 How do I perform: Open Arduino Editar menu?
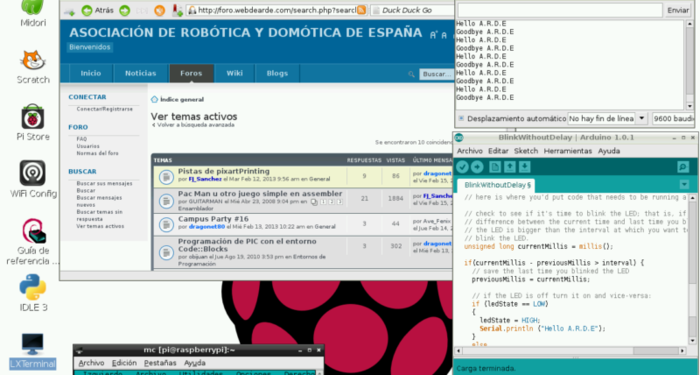point(498,151)
